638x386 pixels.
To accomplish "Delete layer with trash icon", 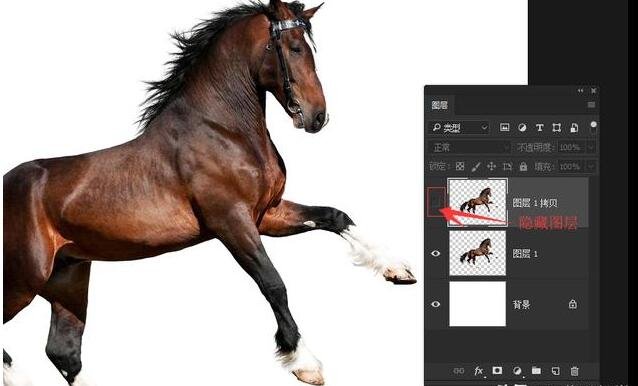I will [574, 371].
